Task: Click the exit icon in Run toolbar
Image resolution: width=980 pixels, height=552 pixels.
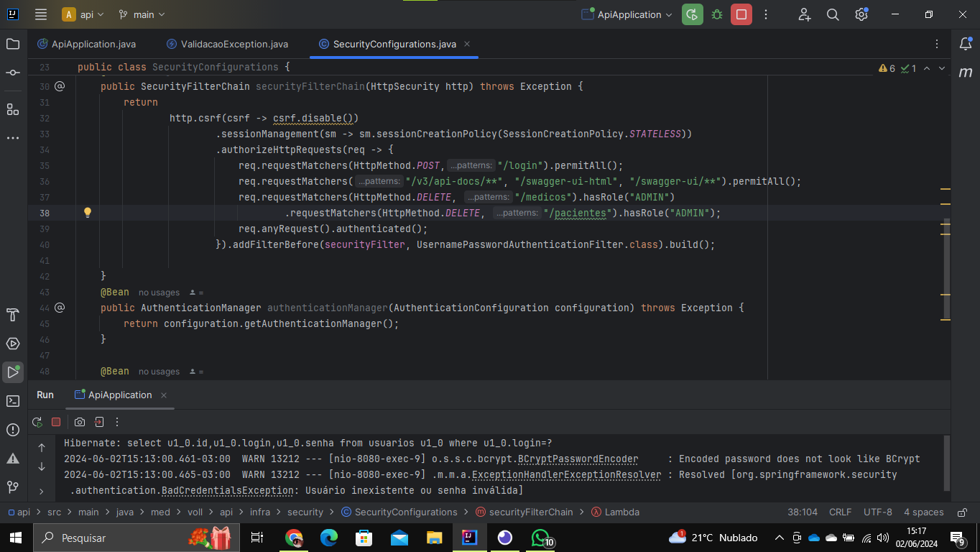Action: (x=99, y=422)
